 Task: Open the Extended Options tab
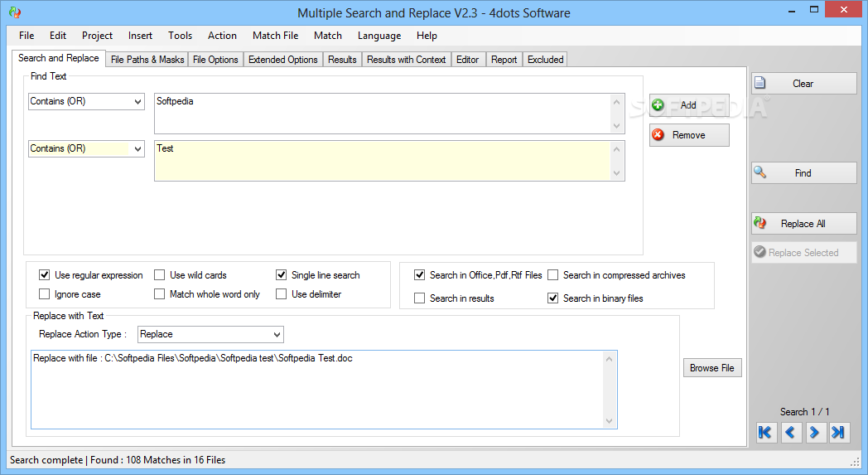[x=283, y=60]
